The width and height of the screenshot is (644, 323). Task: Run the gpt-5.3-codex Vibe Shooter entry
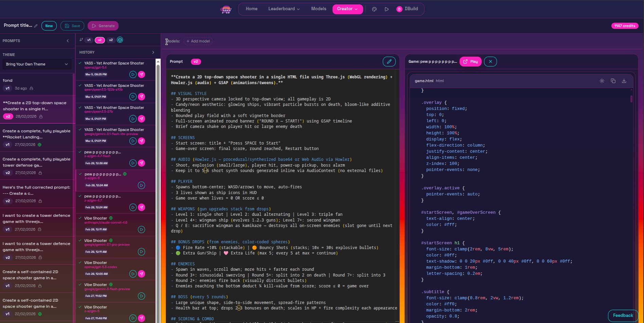pos(133,274)
